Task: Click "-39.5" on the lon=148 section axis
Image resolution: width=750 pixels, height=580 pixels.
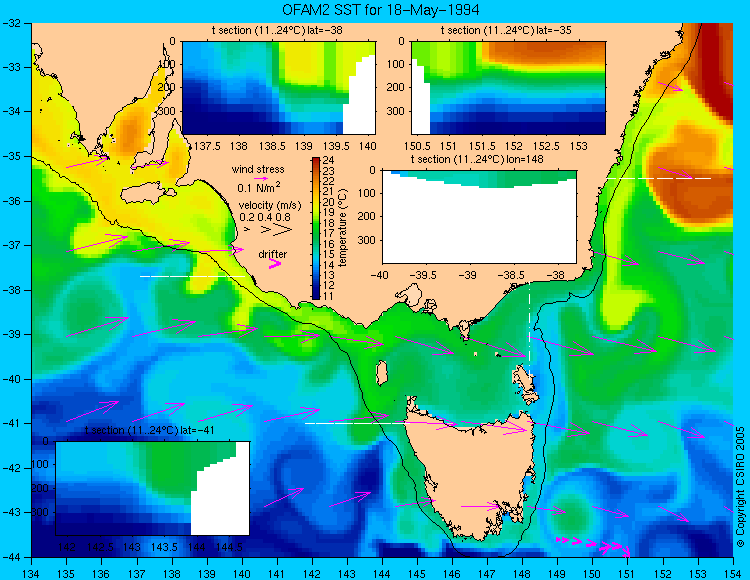Action: [425, 275]
